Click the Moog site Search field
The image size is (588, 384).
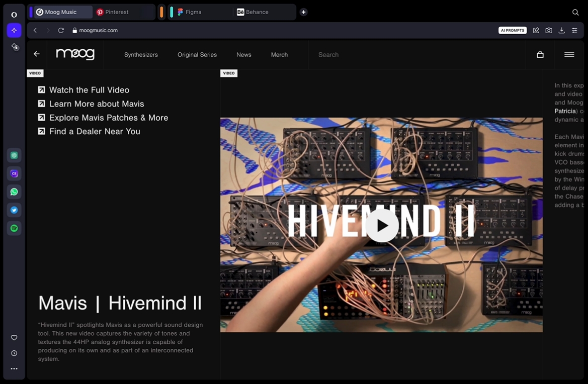(416, 55)
